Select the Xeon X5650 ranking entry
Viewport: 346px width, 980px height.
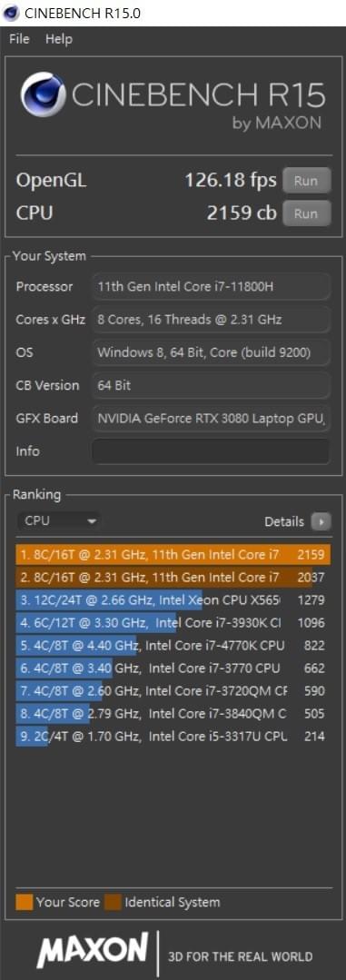coord(173,600)
